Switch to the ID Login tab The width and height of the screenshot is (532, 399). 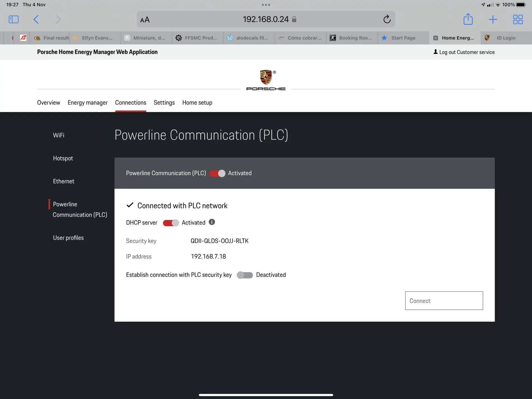coord(506,38)
